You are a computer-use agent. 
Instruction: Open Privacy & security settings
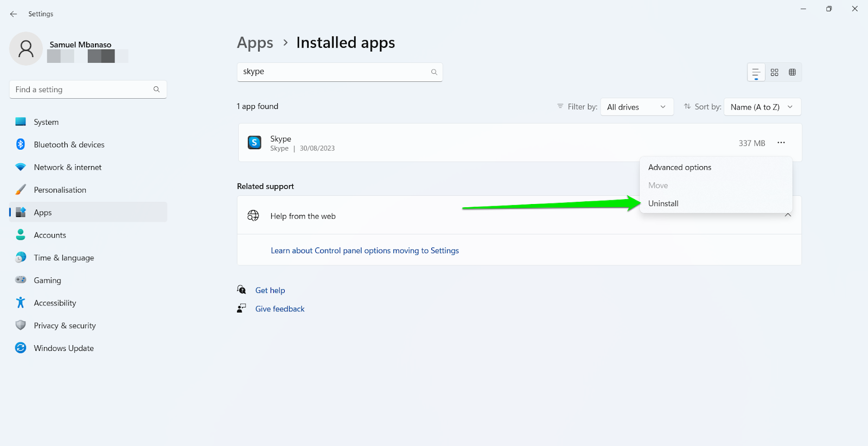coord(88,326)
